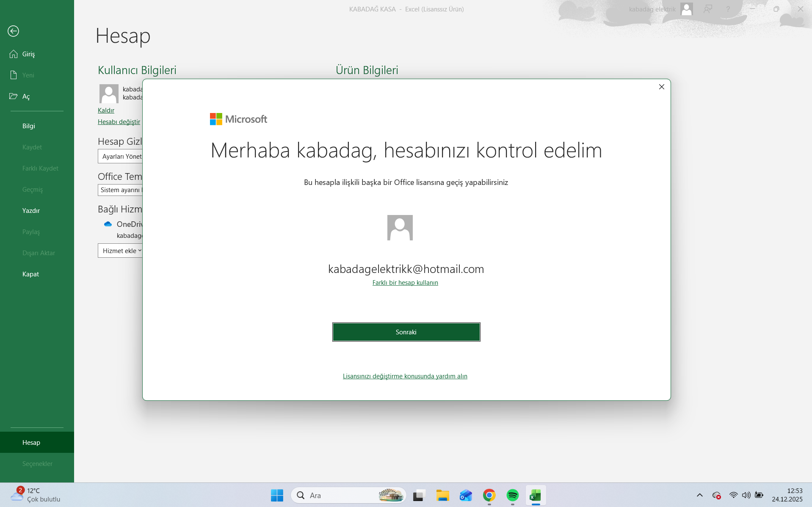The image size is (812, 507).
Task: Open Spotify from the taskbar
Action: click(x=512, y=495)
